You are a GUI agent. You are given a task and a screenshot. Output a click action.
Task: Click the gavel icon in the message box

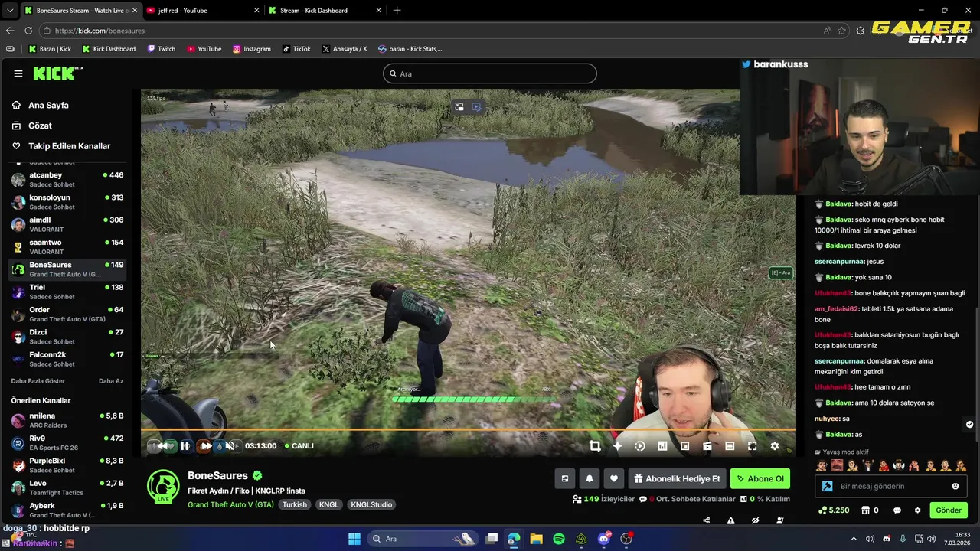827,486
